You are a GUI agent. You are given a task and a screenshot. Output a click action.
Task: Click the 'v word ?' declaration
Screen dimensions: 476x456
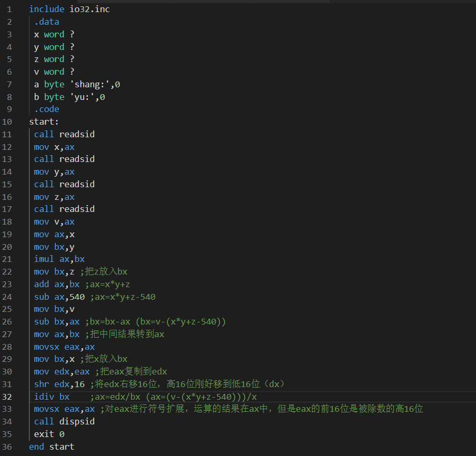coord(54,72)
